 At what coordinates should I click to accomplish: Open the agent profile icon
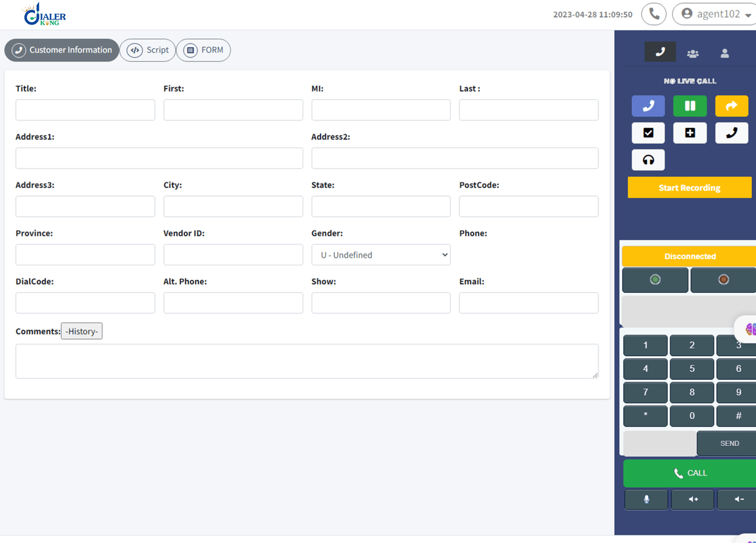(x=725, y=52)
